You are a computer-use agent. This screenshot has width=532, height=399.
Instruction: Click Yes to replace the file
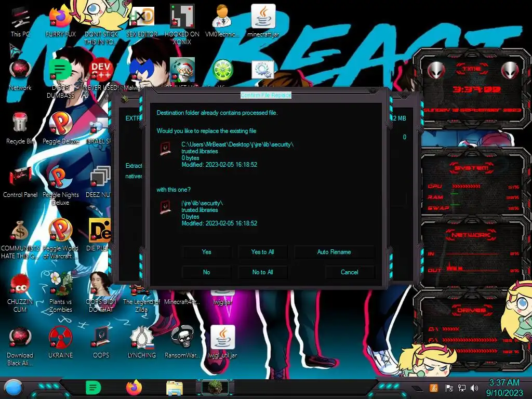click(x=206, y=252)
